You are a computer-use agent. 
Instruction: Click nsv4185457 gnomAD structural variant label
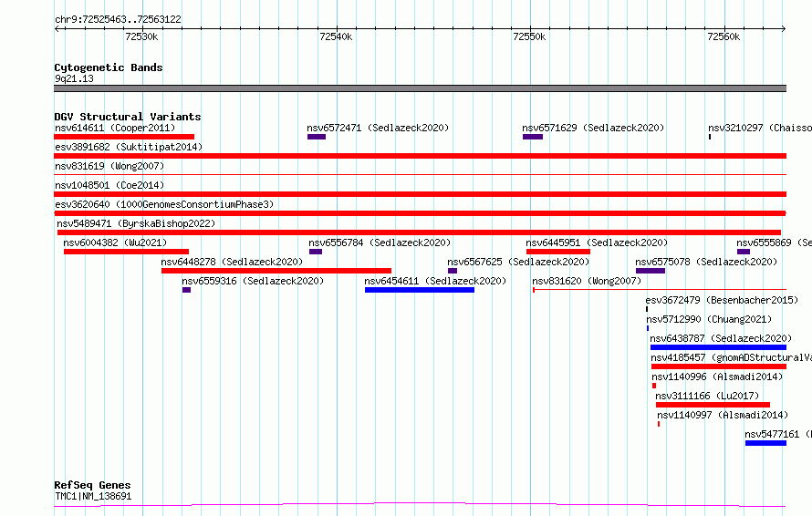731,357
